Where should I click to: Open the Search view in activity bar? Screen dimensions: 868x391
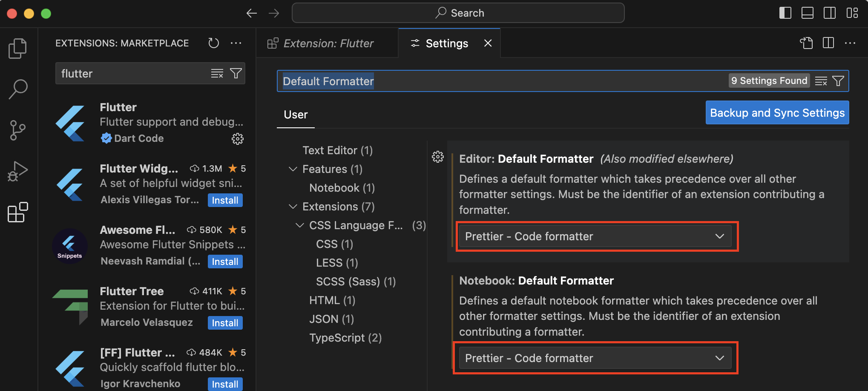pyautogui.click(x=17, y=89)
